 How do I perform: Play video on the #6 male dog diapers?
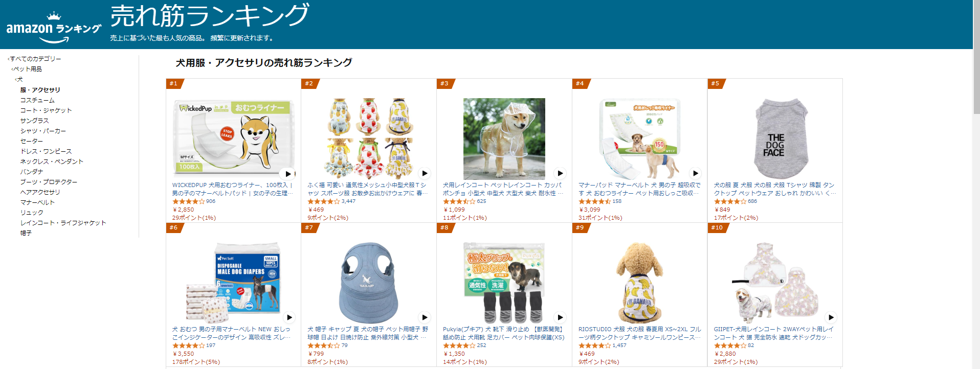tap(289, 317)
